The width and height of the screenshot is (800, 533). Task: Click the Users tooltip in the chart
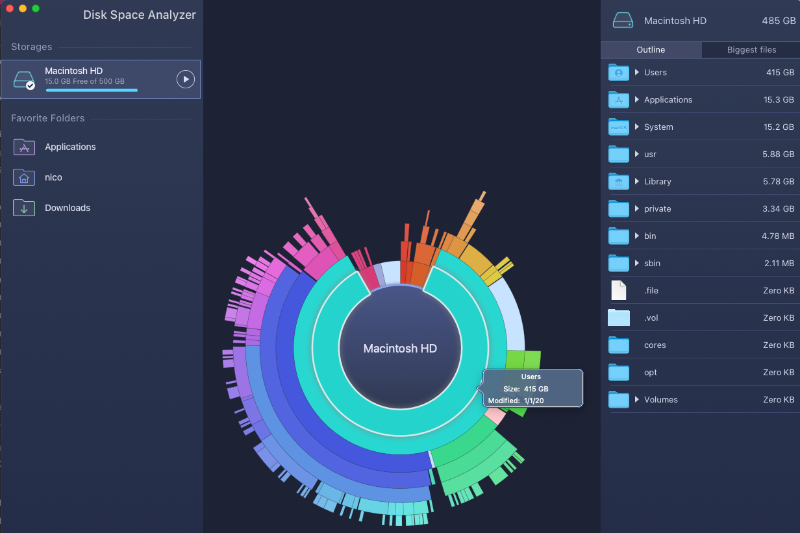[x=532, y=388]
